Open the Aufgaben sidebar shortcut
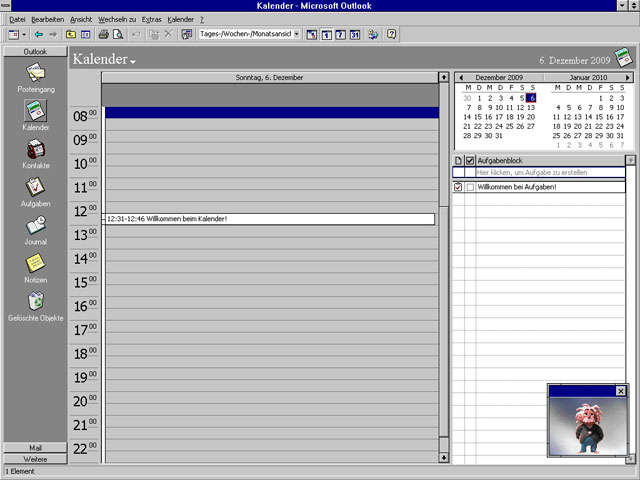The height and width of the screenshot is (480, 640). pos(35,190)
